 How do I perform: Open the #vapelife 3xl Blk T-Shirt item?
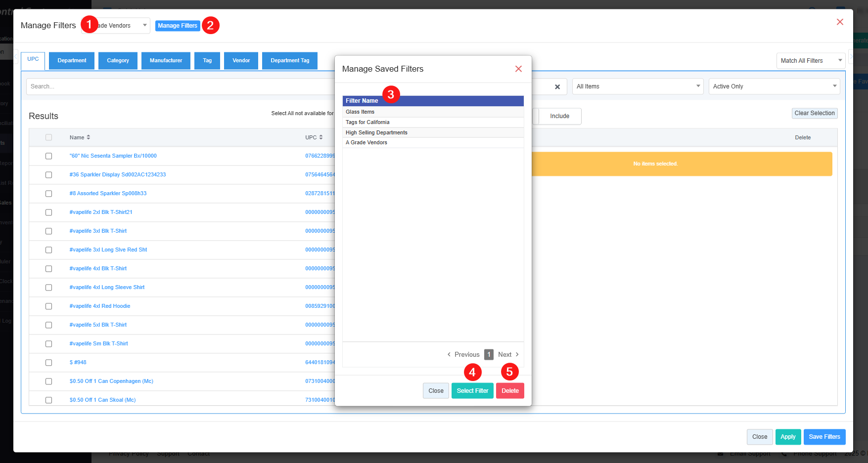tap(98, 231)
